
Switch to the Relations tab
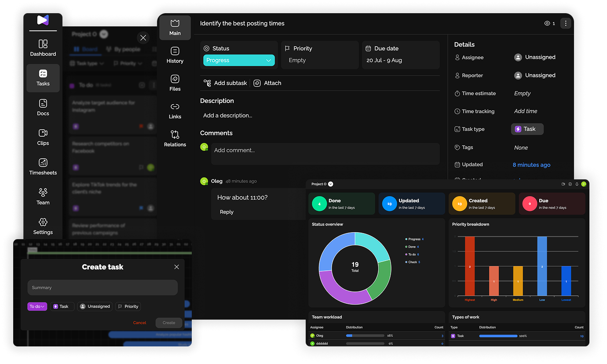175,138
